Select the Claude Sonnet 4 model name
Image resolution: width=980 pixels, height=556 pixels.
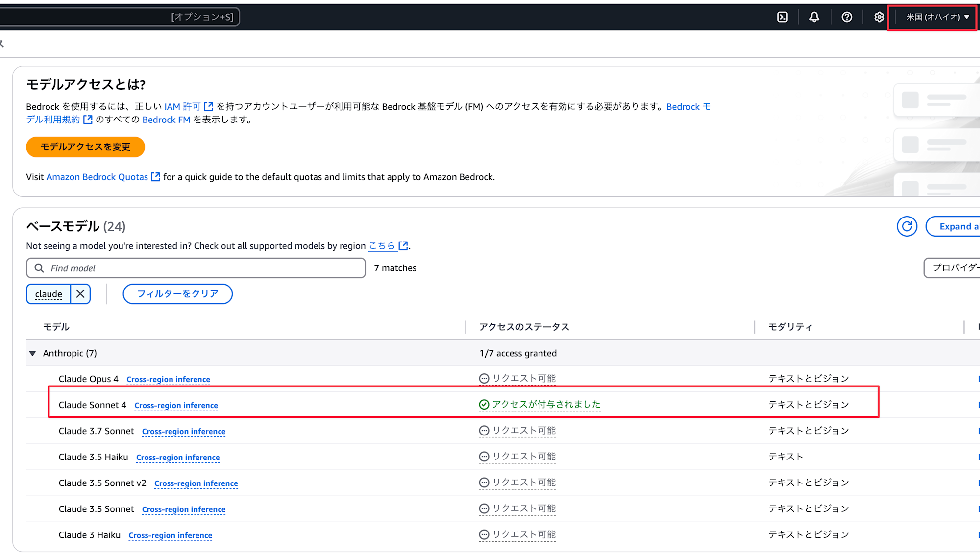point(93,405)
